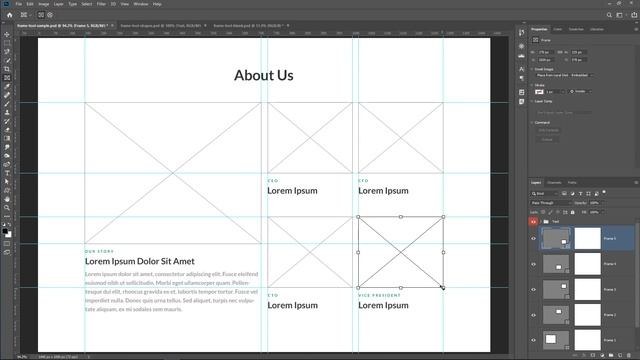Filter layers by pixel layer icon
This screenshot has width=640, height=360.
564,193
